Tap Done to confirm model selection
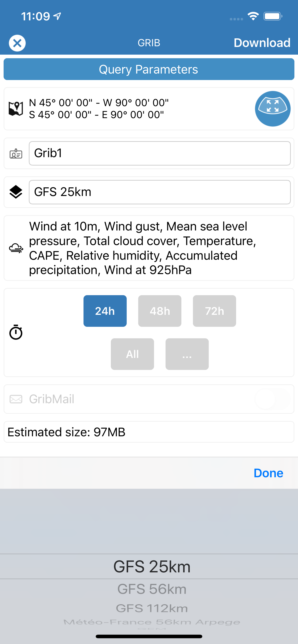The width and height of the screenshot is (298, 644). [268, 473]
